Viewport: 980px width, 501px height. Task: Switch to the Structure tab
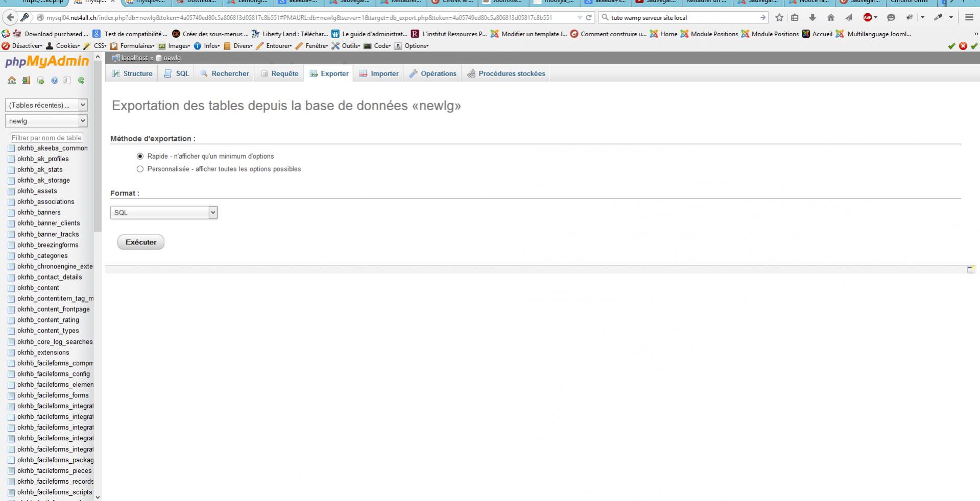pyautogui.click(x=132, y=73)
